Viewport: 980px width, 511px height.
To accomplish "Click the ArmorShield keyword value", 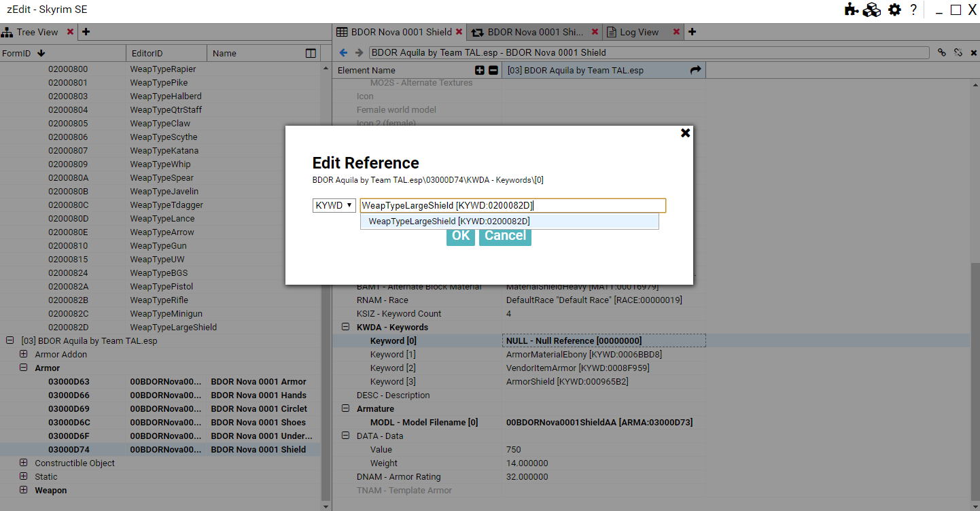I will [567, 381].
